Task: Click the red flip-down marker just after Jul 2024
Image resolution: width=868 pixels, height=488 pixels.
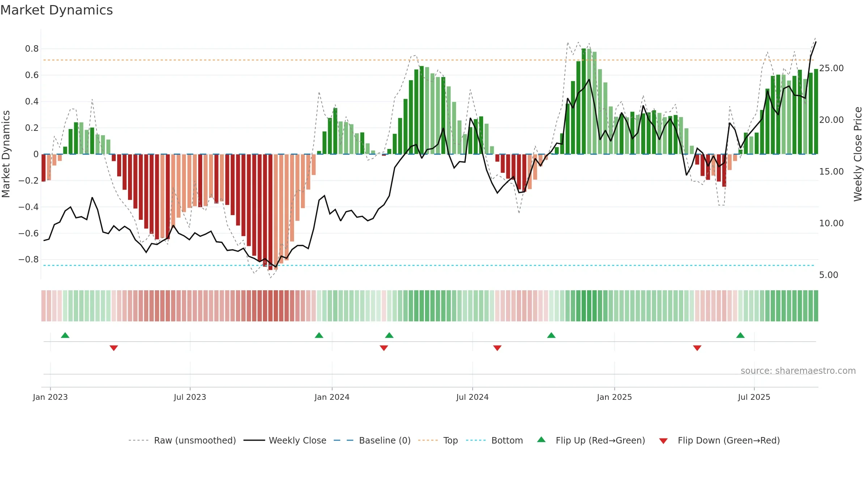Action: tap(497, 348)
